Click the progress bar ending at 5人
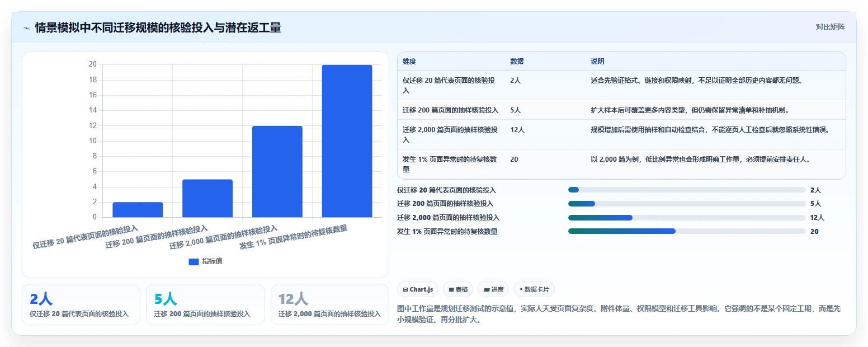Viewport: 868px width, 347px height. [687, 204]
